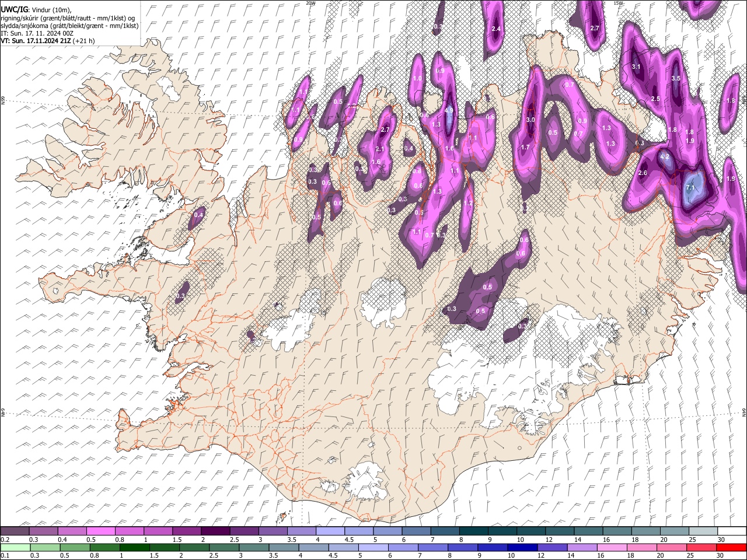Click the "20W" longitude label
747x560 pixels.
[310, 3]
